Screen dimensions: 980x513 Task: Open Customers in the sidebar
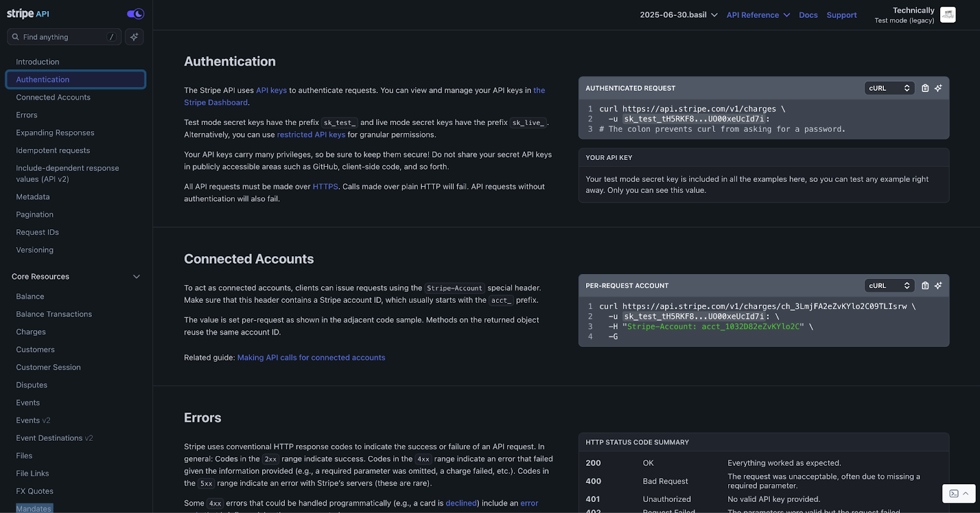(36, 350)
